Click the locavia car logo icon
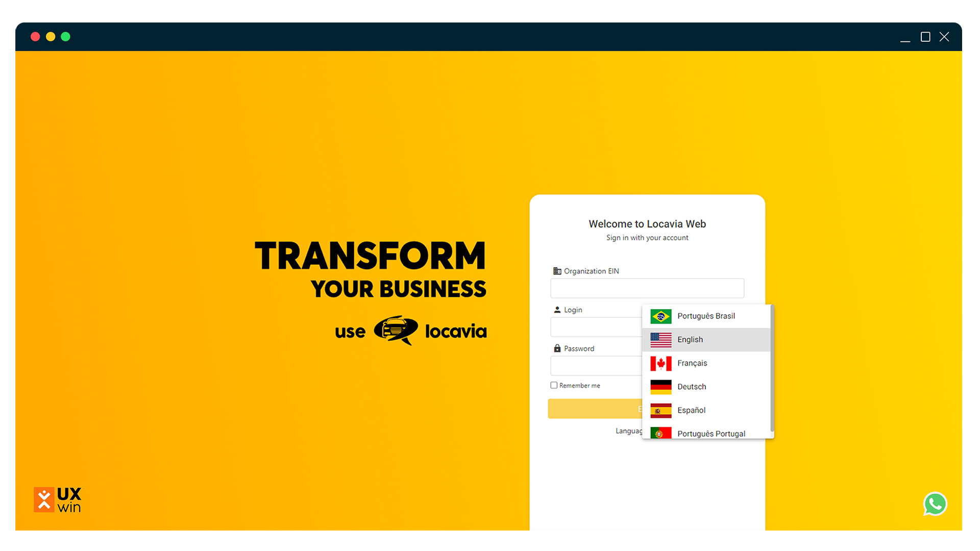Image resolution: width=980 pixels, height=551 pixels. pyautogui.click(x=396, y=330)
